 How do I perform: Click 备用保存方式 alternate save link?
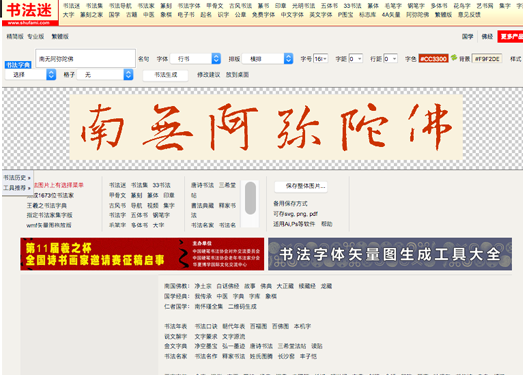pos(290,204)
